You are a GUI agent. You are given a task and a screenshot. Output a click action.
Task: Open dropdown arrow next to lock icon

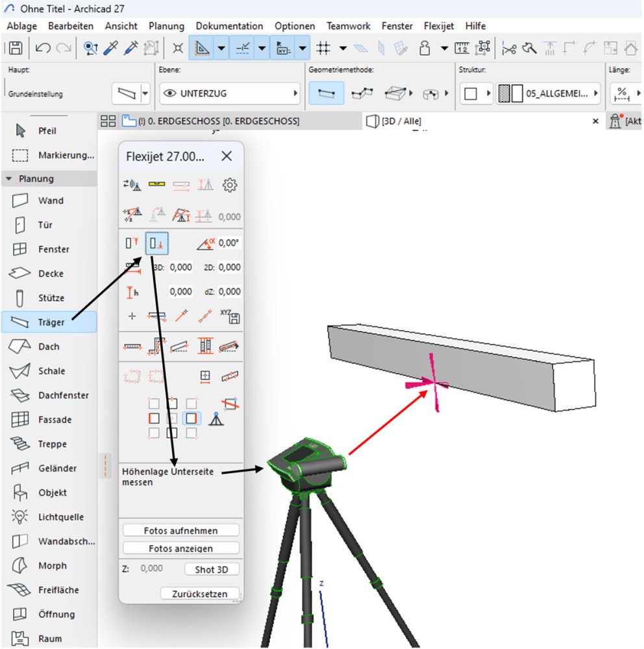[x=445, y=49]
